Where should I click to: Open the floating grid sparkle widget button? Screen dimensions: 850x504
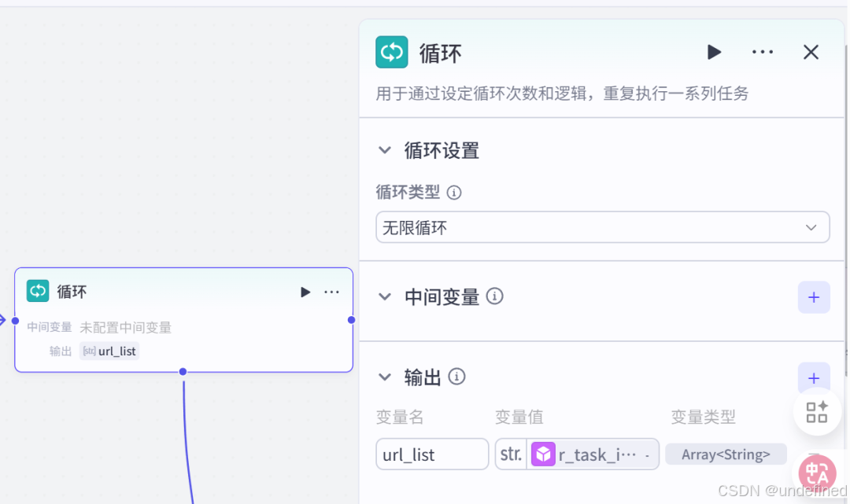816,413
